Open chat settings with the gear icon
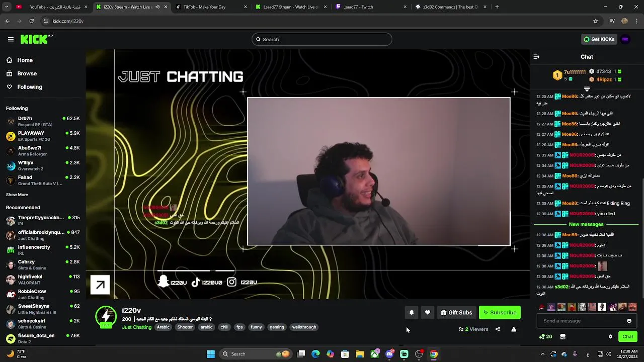Image resolution: width=644 pixels, height=362 pixels. tap(610, 336)
